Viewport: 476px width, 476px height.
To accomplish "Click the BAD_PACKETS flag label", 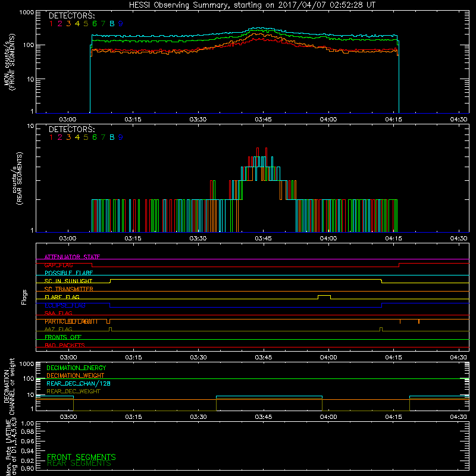I will (x=65, y=345).
